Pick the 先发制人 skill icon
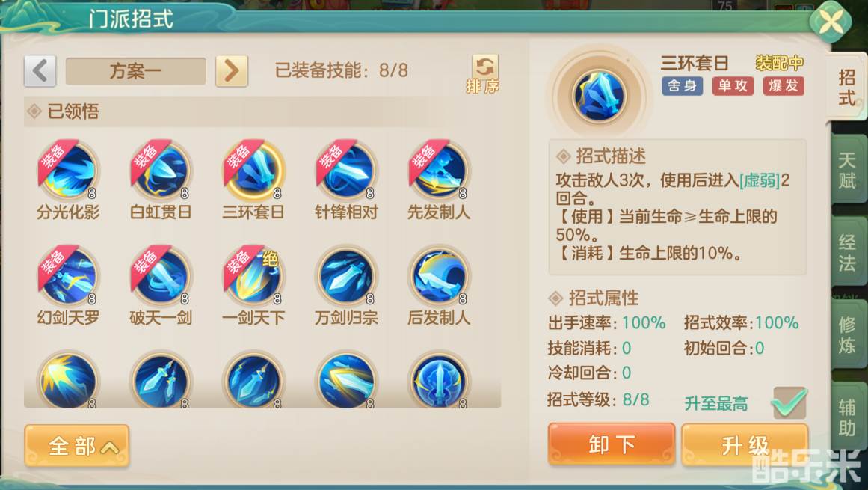868x490 pixels. tap(439, 171)
